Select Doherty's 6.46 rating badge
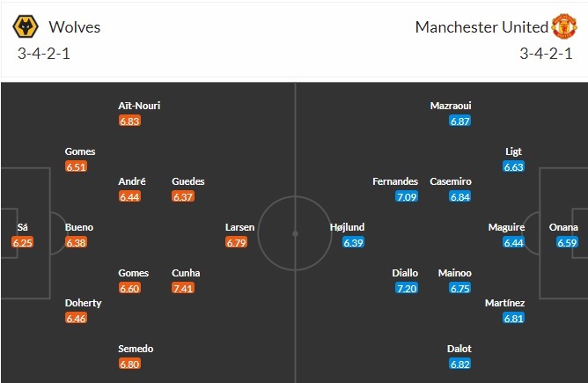 76,318
